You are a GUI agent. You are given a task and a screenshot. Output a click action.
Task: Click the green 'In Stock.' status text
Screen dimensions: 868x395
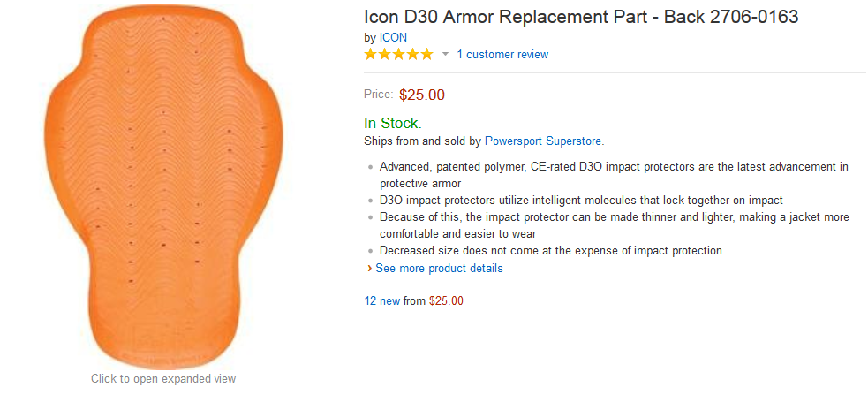click(x=392, y=123)
